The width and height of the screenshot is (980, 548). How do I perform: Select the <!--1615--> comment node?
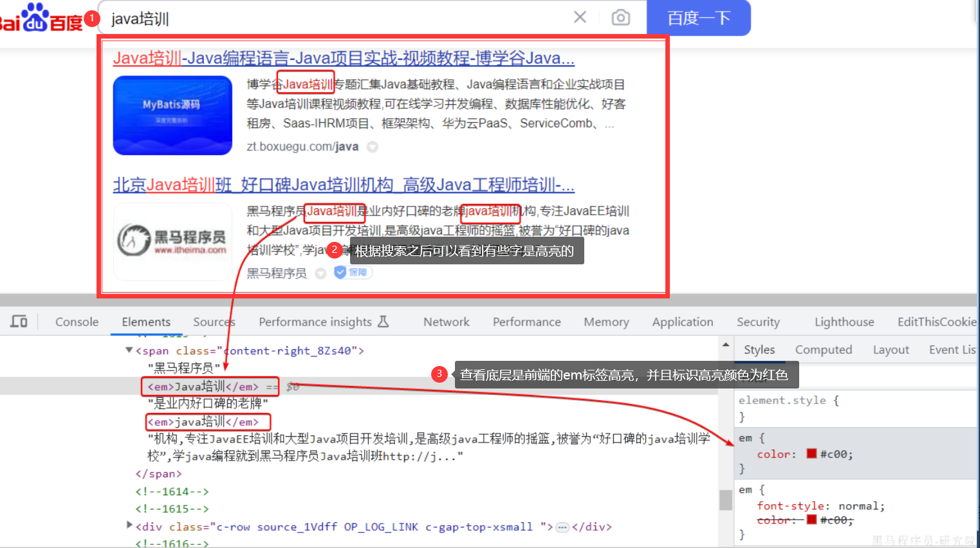(172, 509)
